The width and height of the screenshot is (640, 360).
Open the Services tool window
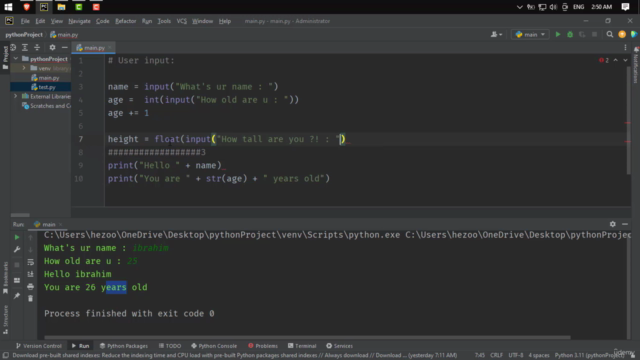(339, 346)
